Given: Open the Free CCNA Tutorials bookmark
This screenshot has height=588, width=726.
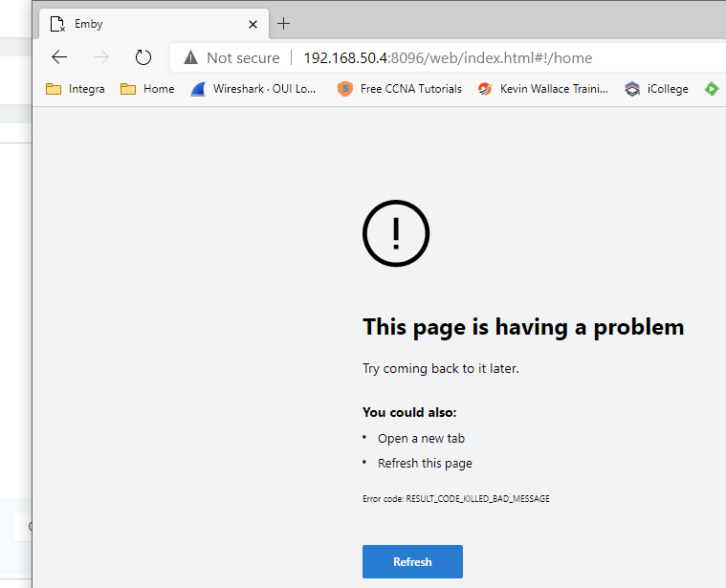Looking at the screenshot, I should coord(400,89).
